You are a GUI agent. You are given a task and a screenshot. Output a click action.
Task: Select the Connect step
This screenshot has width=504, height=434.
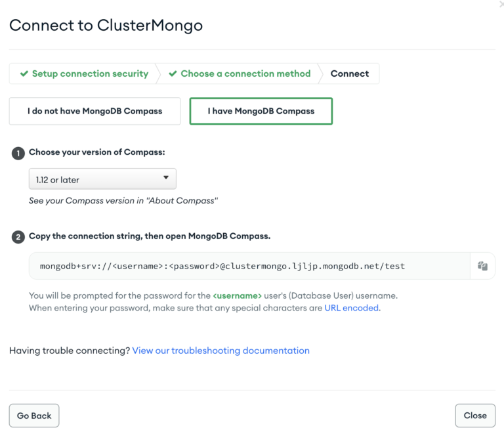pyautogui.click(x=349, y=74)
